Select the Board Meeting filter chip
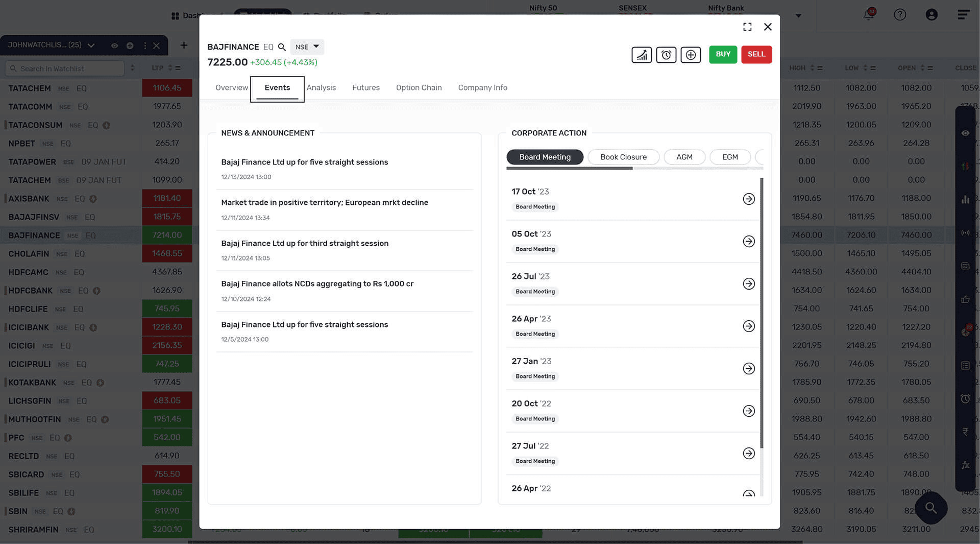This screenshot has width=980, height=544. pyautogui.click(x=545, y=157)
